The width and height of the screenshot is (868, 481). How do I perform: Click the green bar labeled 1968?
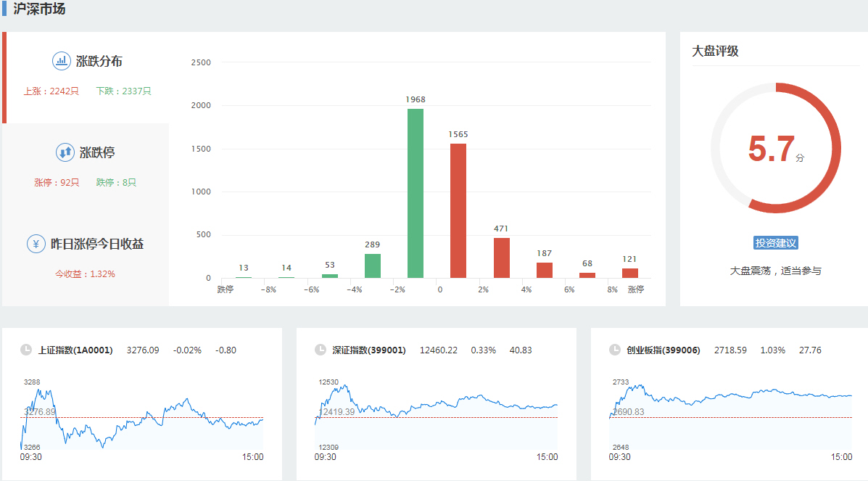pos(416,194)
